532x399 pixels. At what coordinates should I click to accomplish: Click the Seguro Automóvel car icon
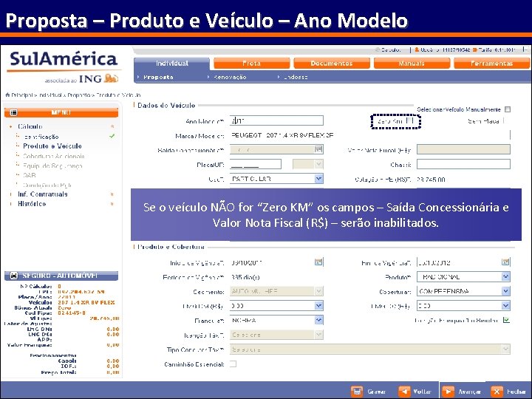pos(13,276)
